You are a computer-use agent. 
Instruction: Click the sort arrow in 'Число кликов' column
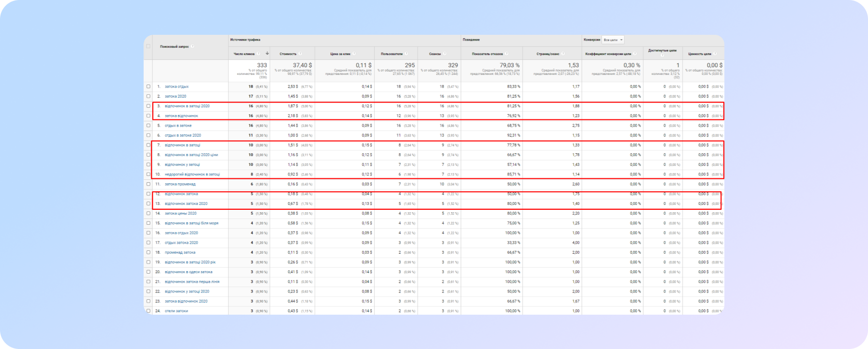267,53
